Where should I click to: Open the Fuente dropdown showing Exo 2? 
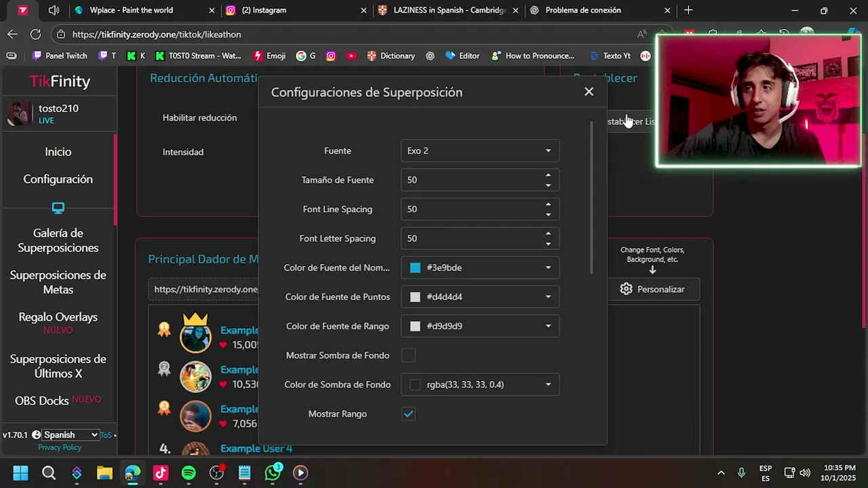click(480, 150)
